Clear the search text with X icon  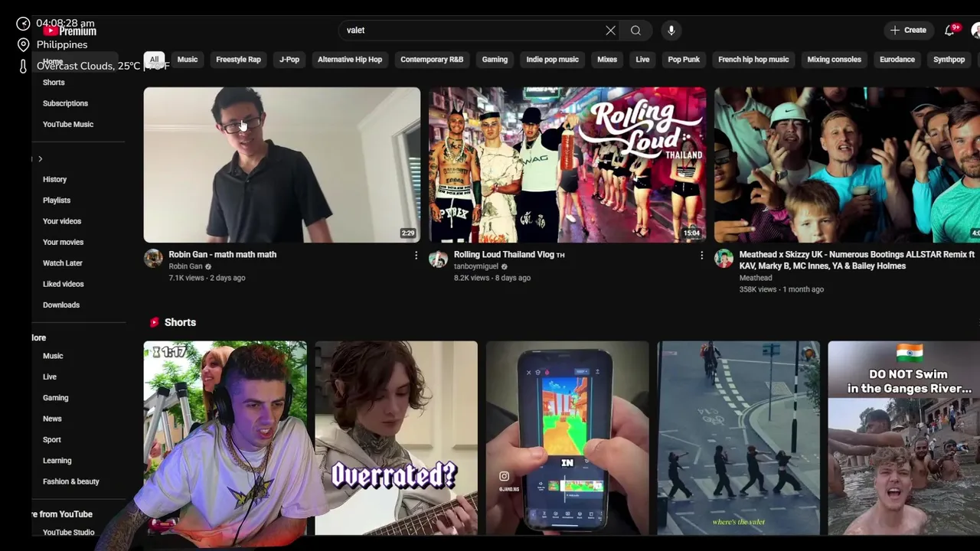tap(610, 31)
